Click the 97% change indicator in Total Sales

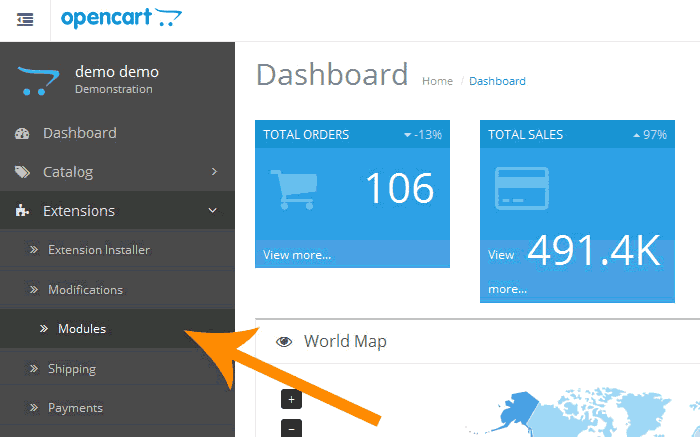(x=650, y=135)
